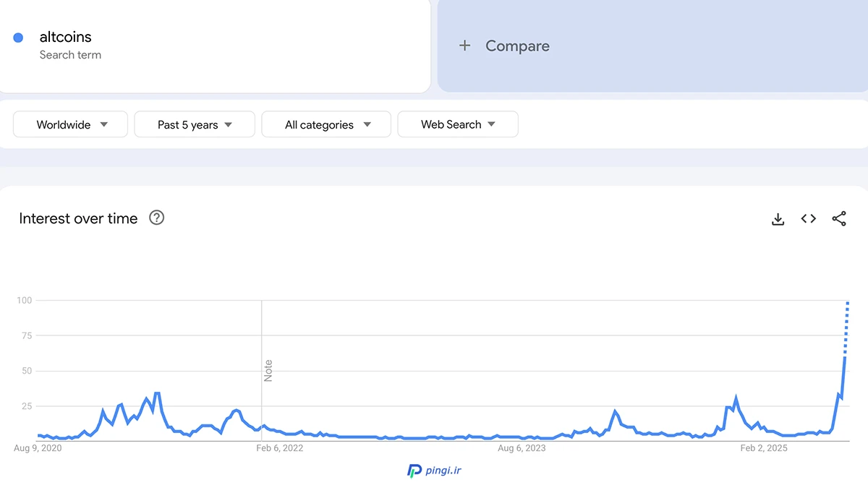The image size is (868, 485).
Task: Click the Aug 9, 2020 axis label
Action: [x=38, y=448]
